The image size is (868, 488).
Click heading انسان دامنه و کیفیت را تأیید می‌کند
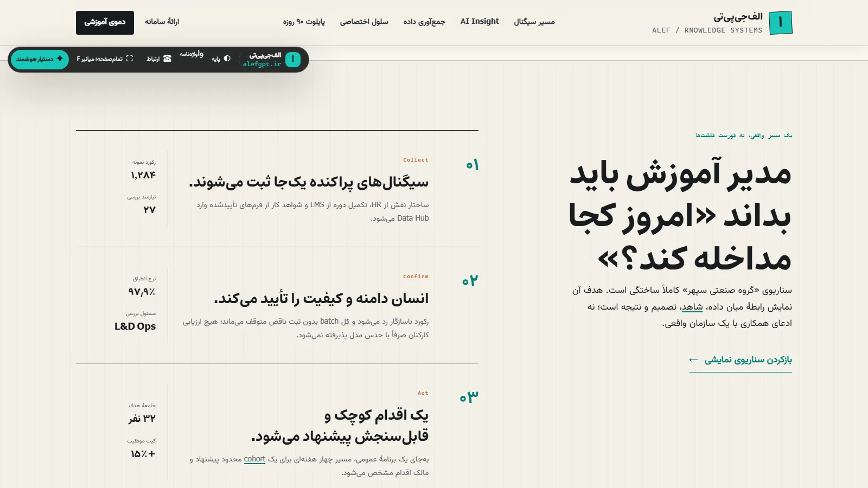pos(321,299)
